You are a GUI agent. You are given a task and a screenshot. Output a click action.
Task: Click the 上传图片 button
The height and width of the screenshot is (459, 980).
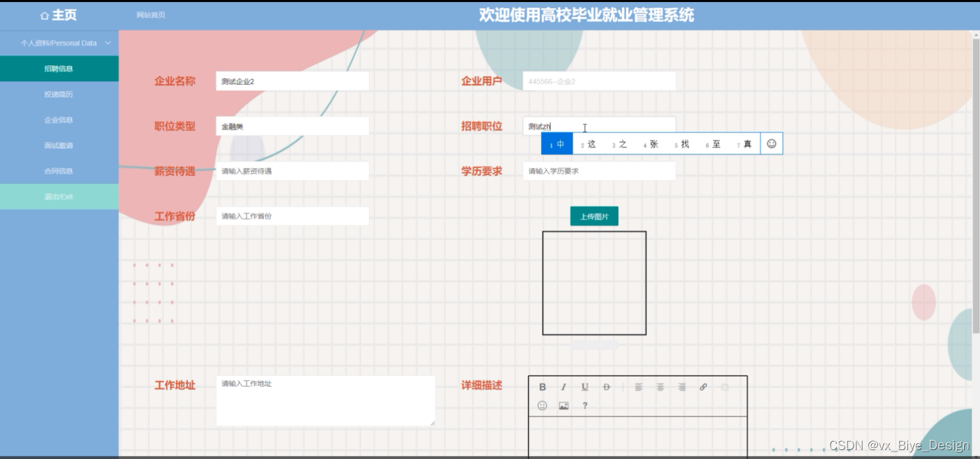pos(594,216)
